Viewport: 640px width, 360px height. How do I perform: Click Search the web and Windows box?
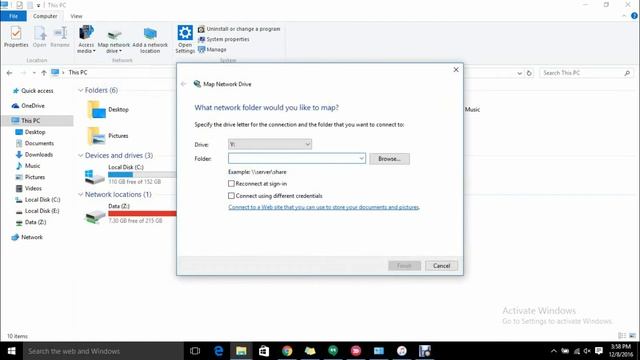[103, 351]
